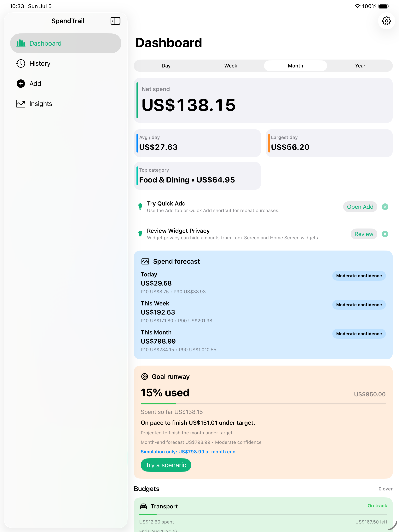Click the Goal runway target icon
The width and height of the screenshot is (399, 532).
145,376
